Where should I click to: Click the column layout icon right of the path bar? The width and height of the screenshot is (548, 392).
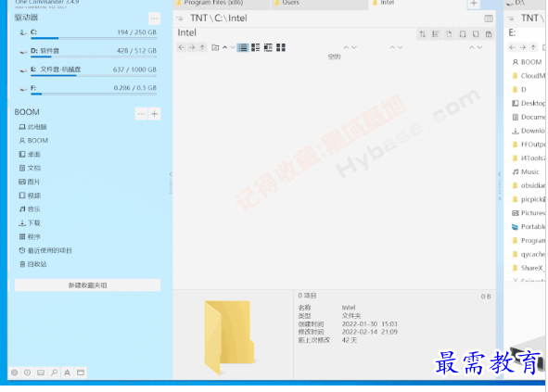click(489, 19)
